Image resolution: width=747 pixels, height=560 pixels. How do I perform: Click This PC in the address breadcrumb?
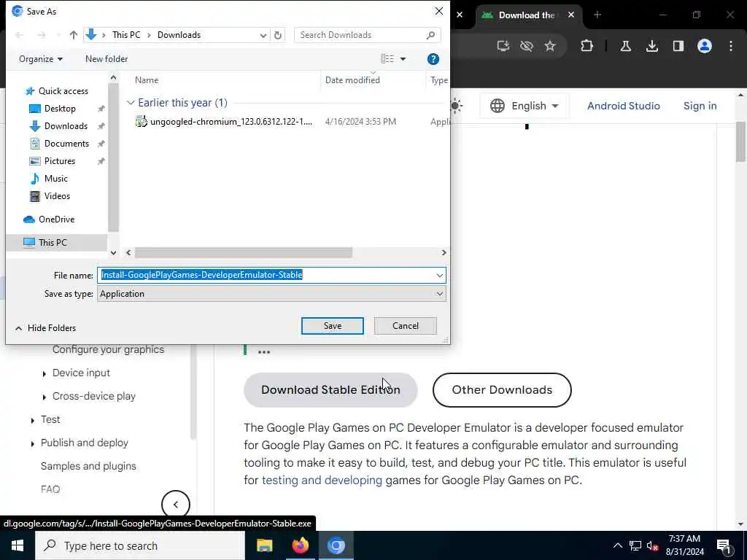(x=126, y=35)
